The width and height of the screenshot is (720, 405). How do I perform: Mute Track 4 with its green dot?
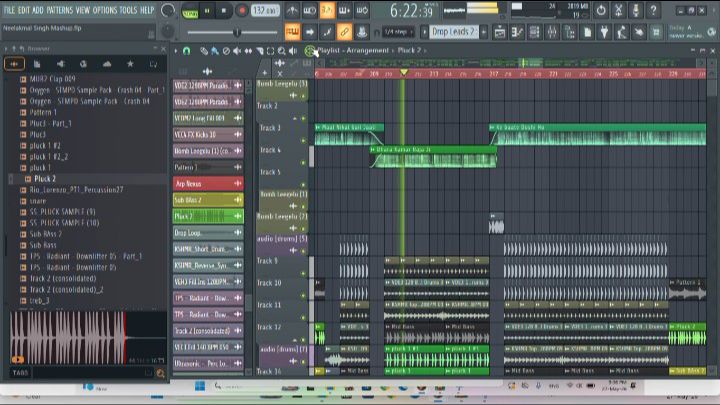pyautogui.click(x=303, y=163)
